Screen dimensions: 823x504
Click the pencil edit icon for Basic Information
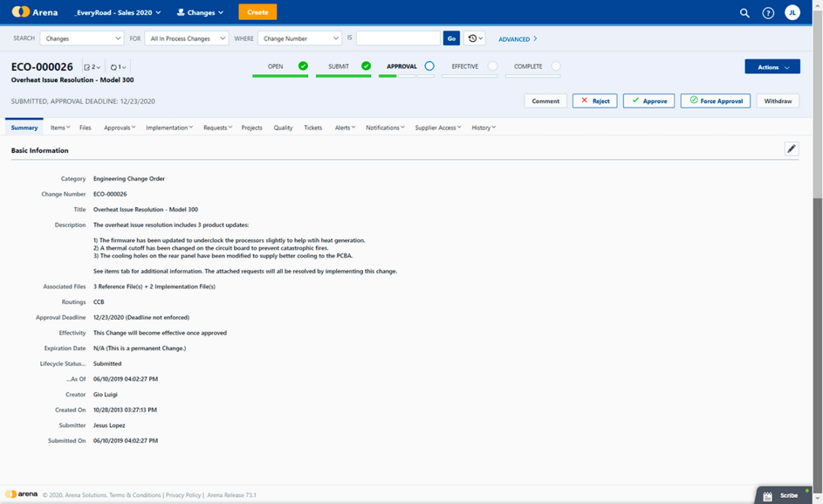(x=792, y=149)
